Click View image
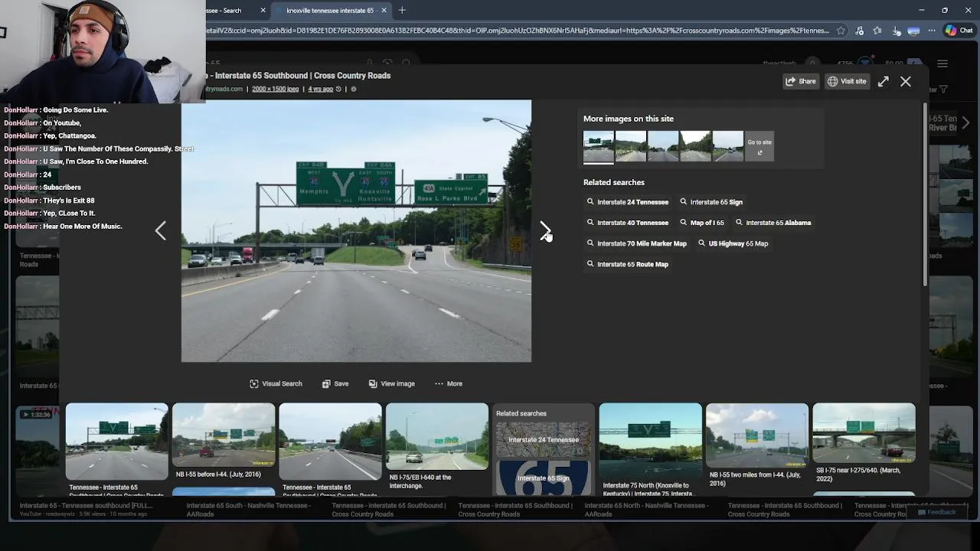This screenshot has width=980, height=551. [x=391, y=383]
